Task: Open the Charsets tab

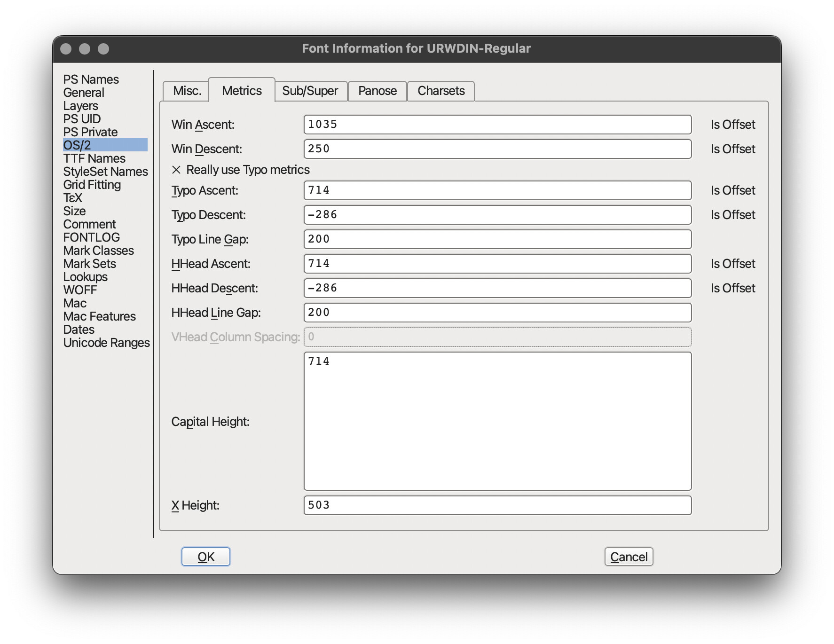Action: click(441, 91)
